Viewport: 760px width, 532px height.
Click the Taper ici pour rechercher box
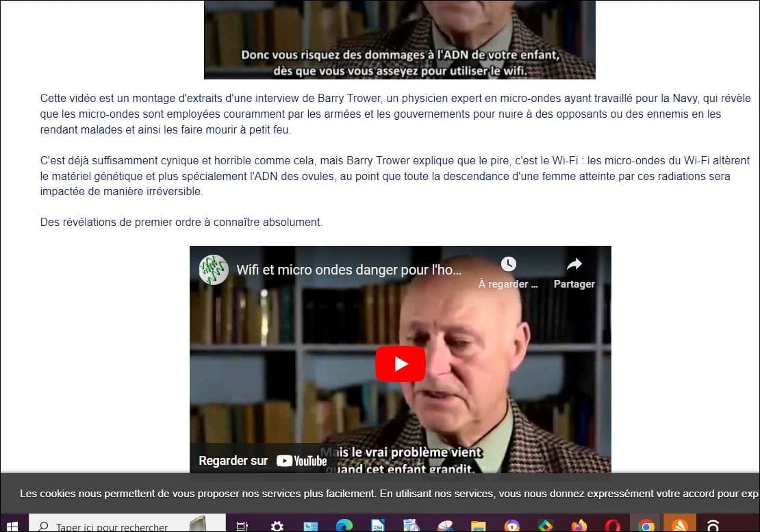pos(127,526)
